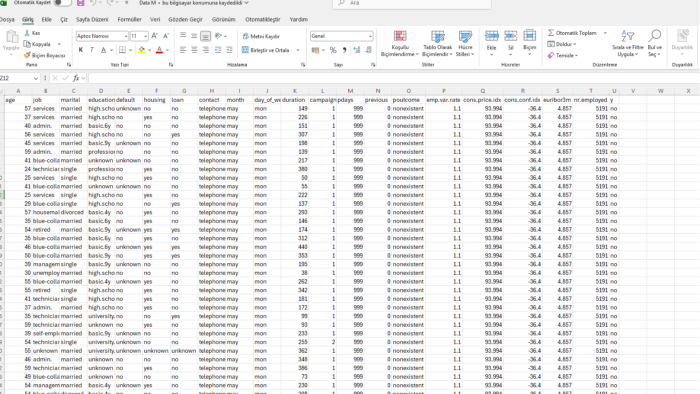Apply percent style format
The height and width of the screenshot is (394, 700).
click(333, 50)
